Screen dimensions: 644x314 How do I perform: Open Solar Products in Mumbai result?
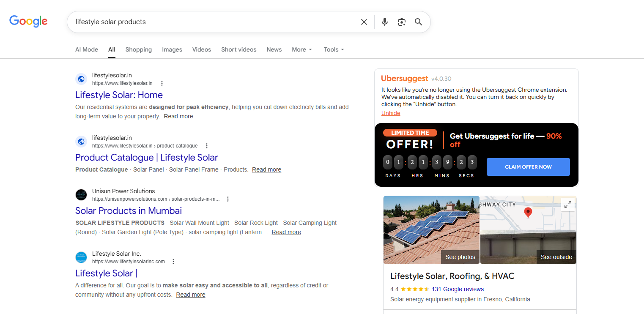(x=129, y=211)
